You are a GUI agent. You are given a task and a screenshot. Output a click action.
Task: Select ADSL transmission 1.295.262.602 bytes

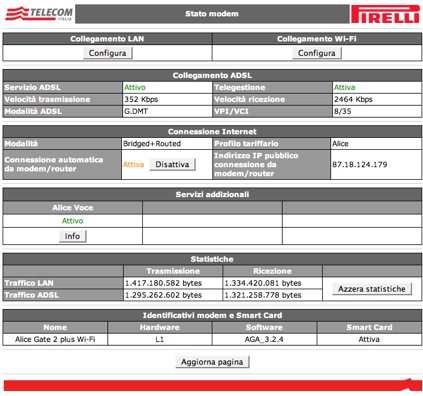163,295
